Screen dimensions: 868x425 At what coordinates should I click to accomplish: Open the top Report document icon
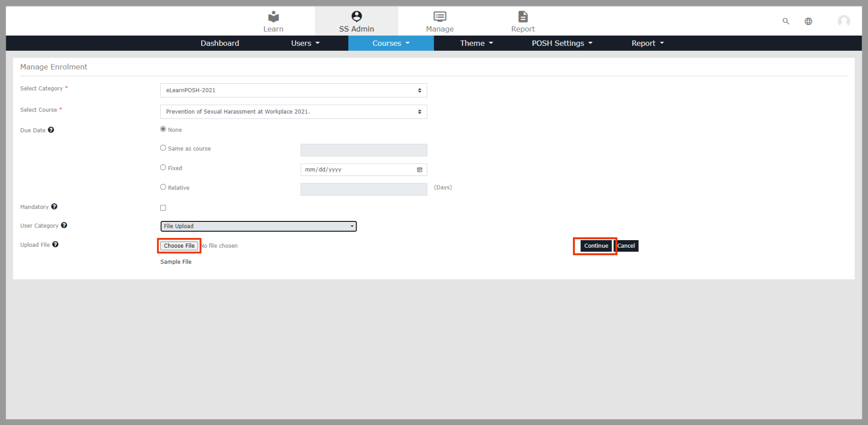click(522, 17)
